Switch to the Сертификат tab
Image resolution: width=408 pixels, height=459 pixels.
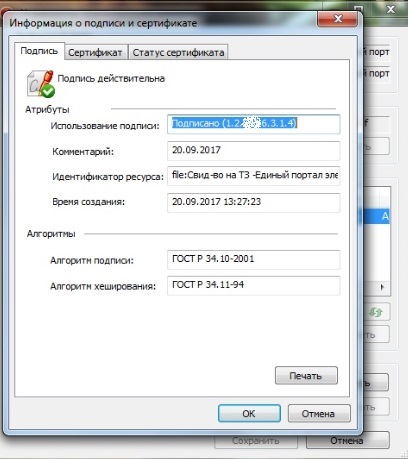(95, 52)
